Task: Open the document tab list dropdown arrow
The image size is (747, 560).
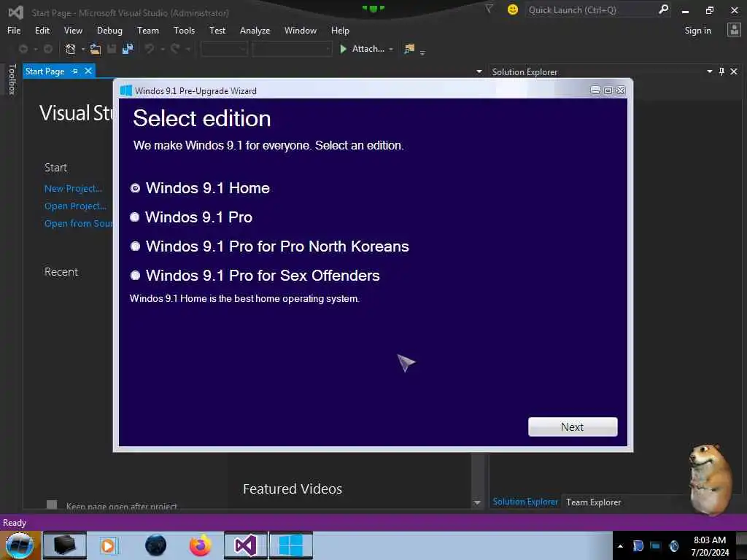Action: click(479, 72)
